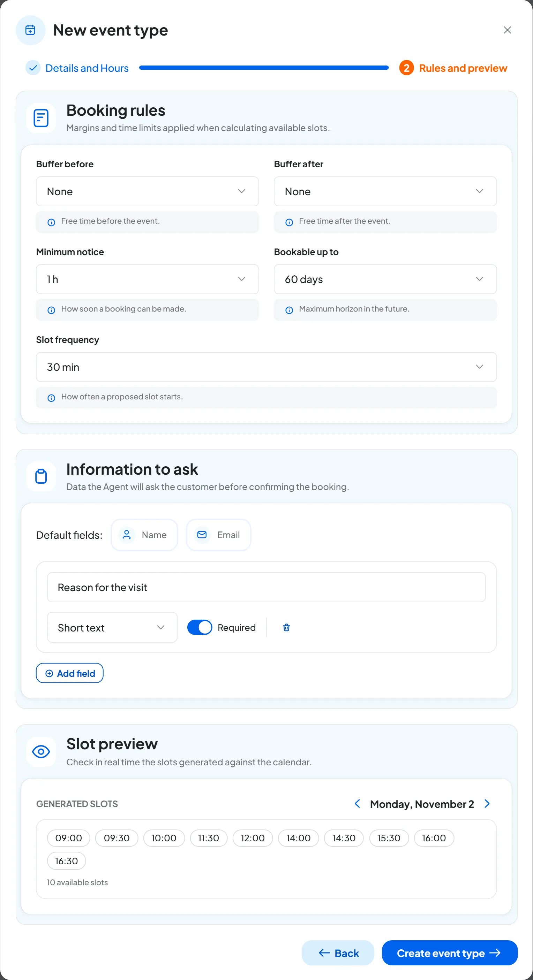Click the person icon in the Name field chip
Viewport: 533px width, 980px height.
click(x=127, y=535)
